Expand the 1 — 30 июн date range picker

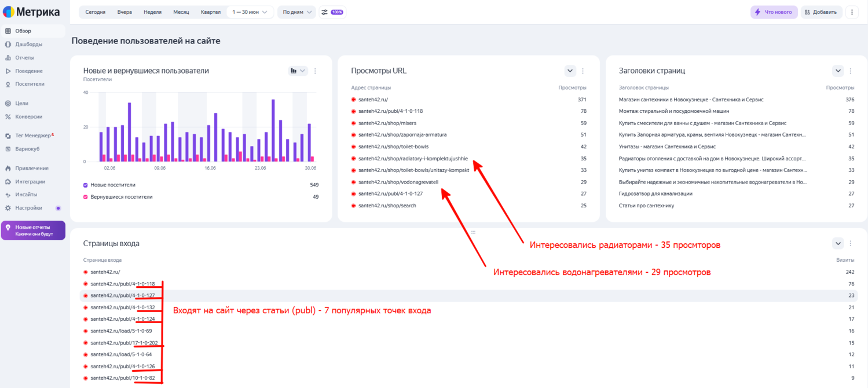pyautogui.click(x=250, y=12)
